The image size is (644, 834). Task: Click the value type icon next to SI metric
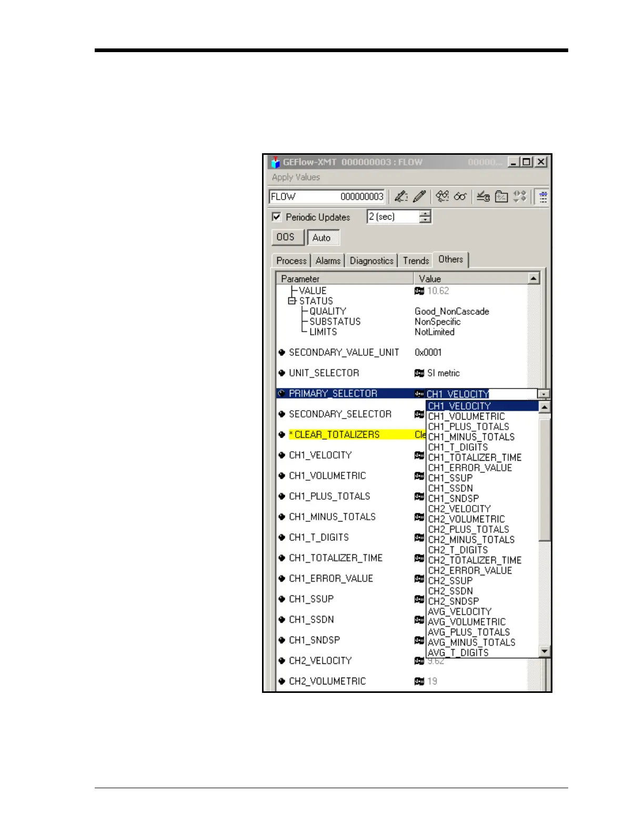point(419,373)
